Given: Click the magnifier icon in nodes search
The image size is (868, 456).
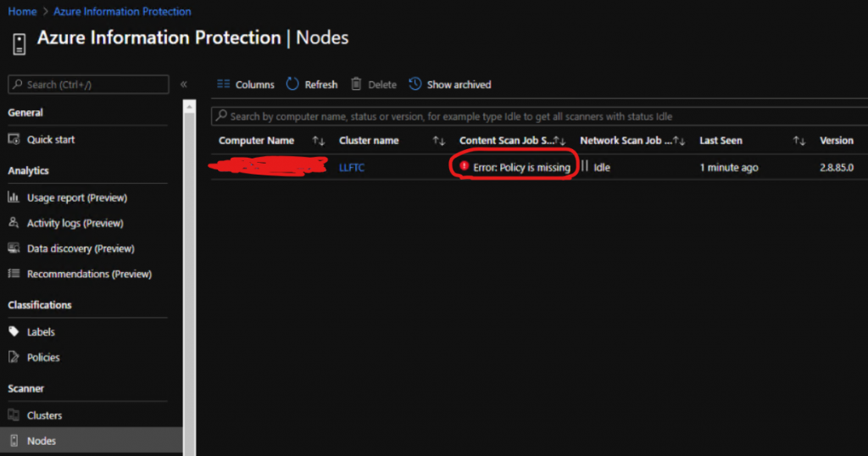Looking at the screenshot, I should pos(221,115).
